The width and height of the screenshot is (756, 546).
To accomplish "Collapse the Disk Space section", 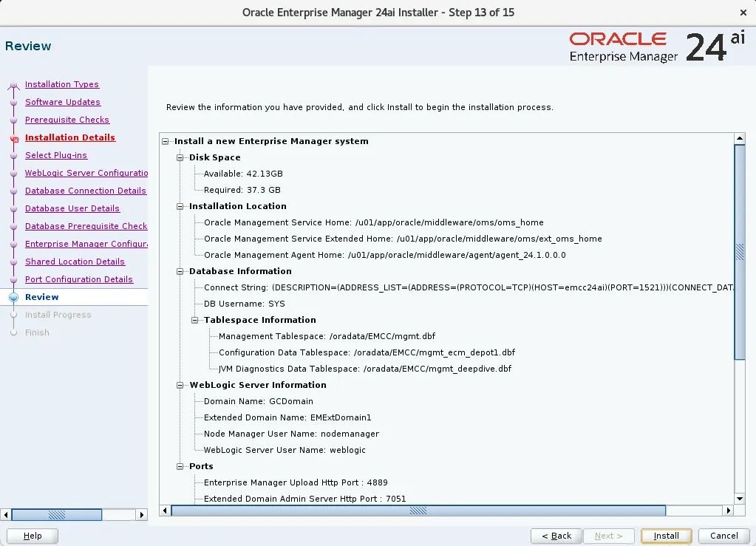I will click(x=181, y=157).
